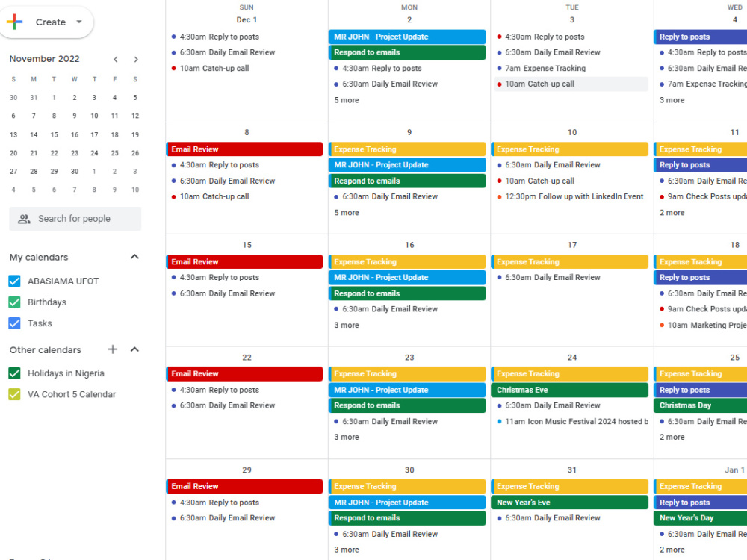747x560 pixels.
Task: Open the Create dropdown arrow
Action: coord(79,22)
